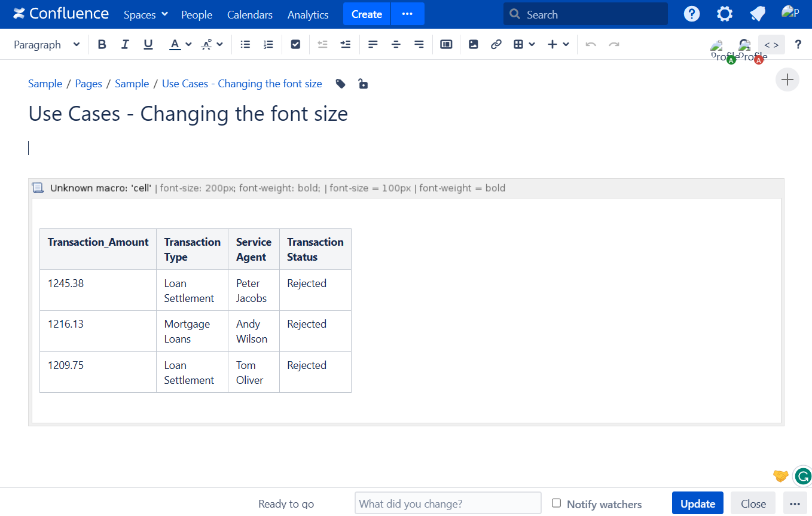This screenshot has width=812, height=516.
Task: Click the 'What did you change?' field
Action: [448, 503]
